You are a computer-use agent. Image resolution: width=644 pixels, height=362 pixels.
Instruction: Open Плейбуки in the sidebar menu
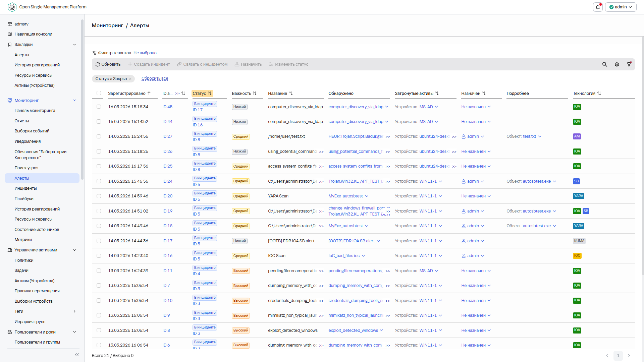[24, 199]
